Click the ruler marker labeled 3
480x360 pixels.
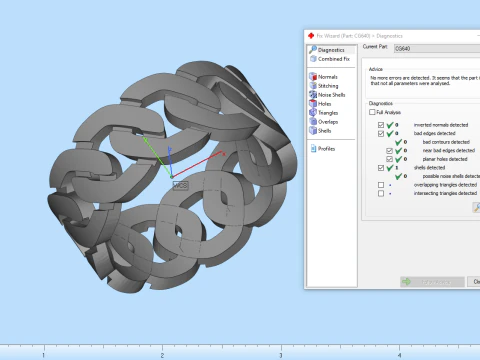click(x=281, y=355)
